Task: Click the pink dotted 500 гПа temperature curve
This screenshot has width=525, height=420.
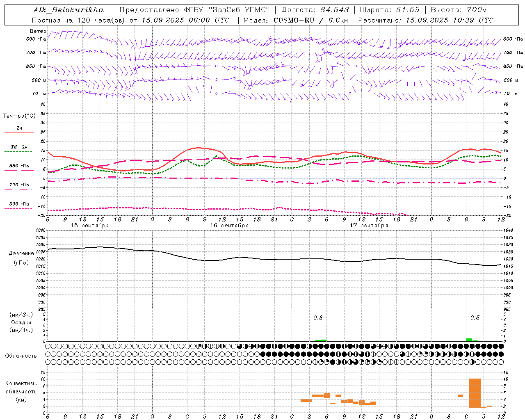Action: click(228, 210)
